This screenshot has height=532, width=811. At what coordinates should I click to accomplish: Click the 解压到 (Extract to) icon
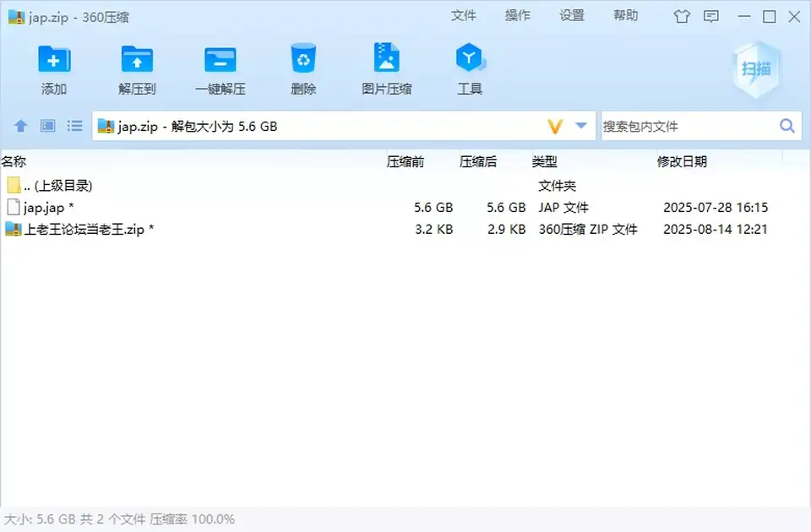click(137, 59)
